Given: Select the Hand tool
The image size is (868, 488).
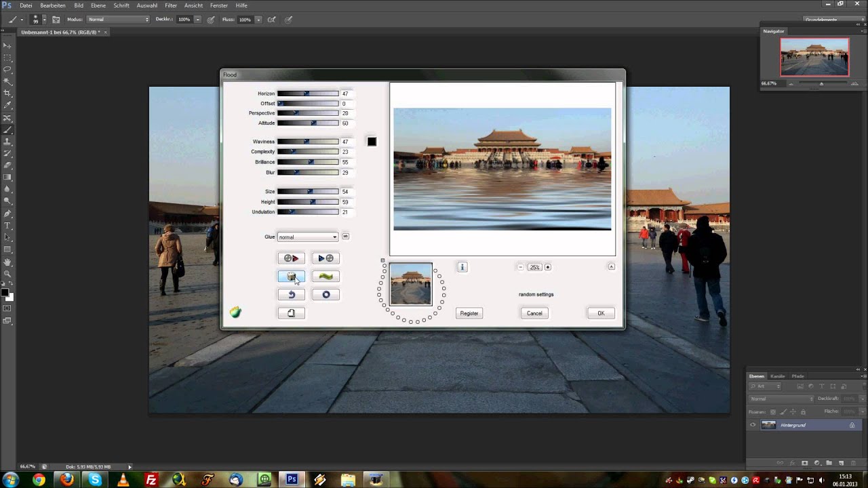Looking at the screenshot, I should pyautogui.click(x=7, y=262).
